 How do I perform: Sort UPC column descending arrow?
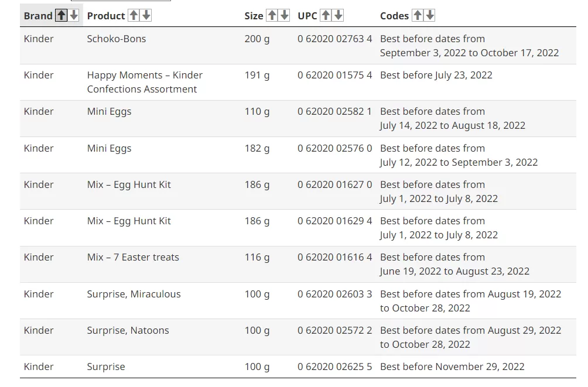tap(339, 15)
